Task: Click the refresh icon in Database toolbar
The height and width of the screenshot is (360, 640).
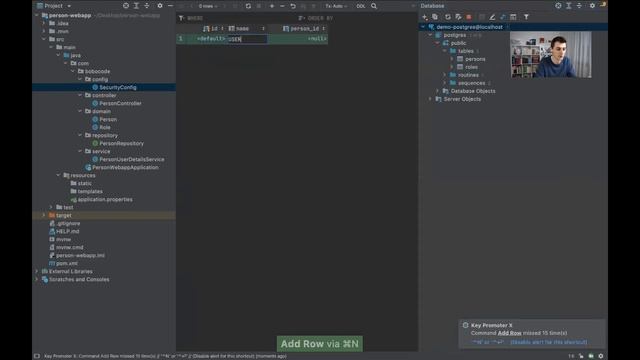Action: pos(448,17)
